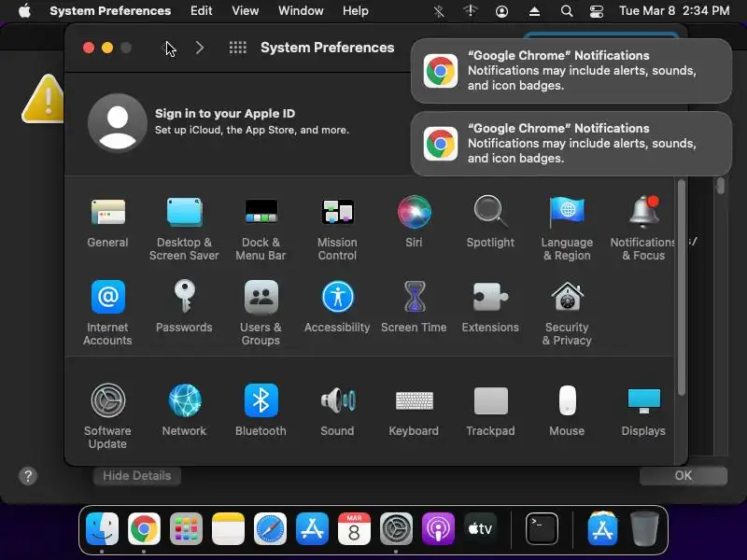Click the date and time clock
The image size is (747, 560).
(x=674, y=10)
